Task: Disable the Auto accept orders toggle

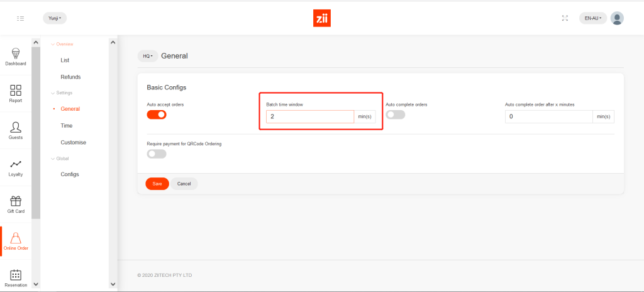Action: [x=157, y=115]
